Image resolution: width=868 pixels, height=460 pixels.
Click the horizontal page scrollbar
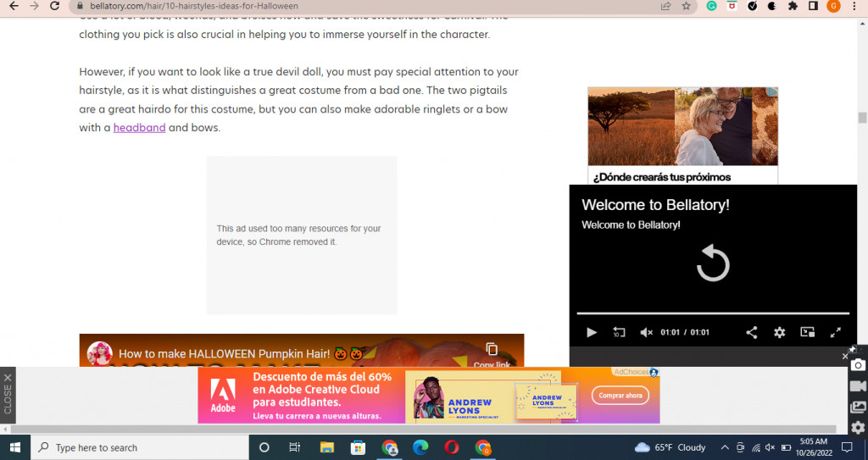424,429
